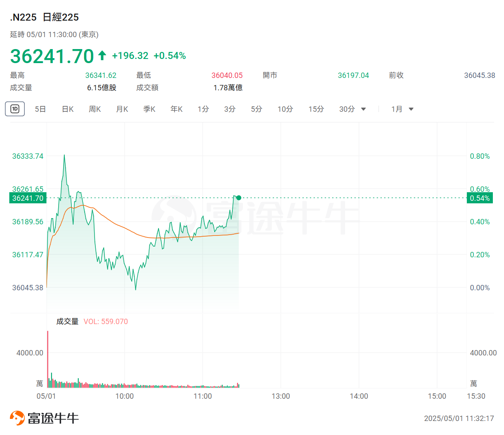Open the 30分 interval dropdown arrow

pyautogui.click(x=364, y=109)
